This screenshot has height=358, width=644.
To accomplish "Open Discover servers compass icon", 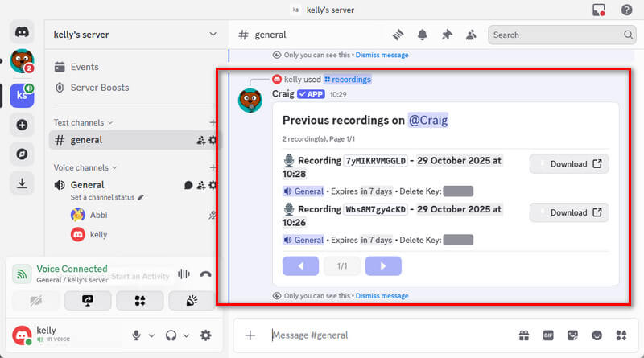I will [x=22, y=154].
